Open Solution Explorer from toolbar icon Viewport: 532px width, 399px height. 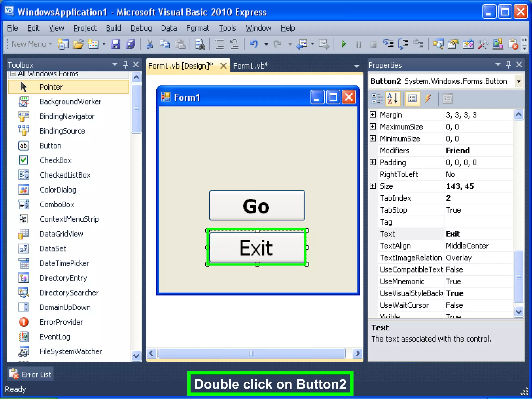coord(438,44)
